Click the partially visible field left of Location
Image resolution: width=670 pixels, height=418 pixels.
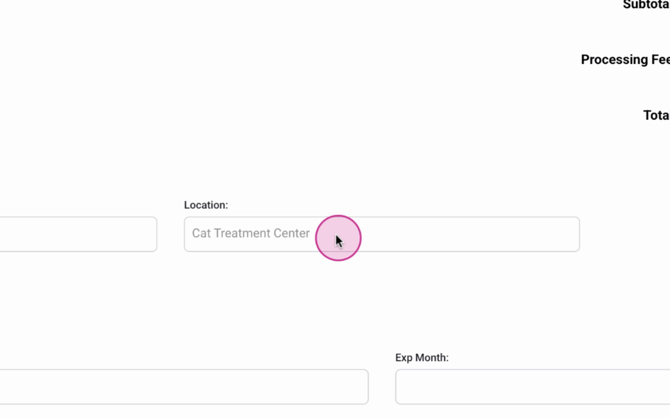(x=78, y=234)
